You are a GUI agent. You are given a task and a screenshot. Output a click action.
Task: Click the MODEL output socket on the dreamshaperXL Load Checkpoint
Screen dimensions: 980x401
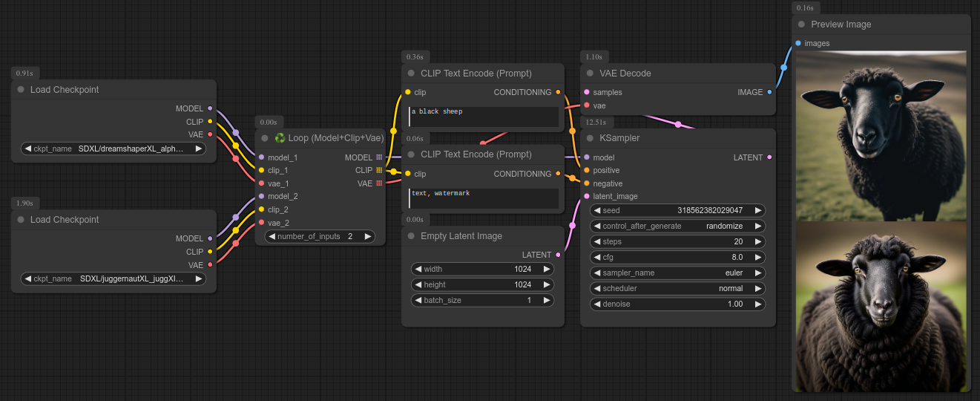point(210,108)
